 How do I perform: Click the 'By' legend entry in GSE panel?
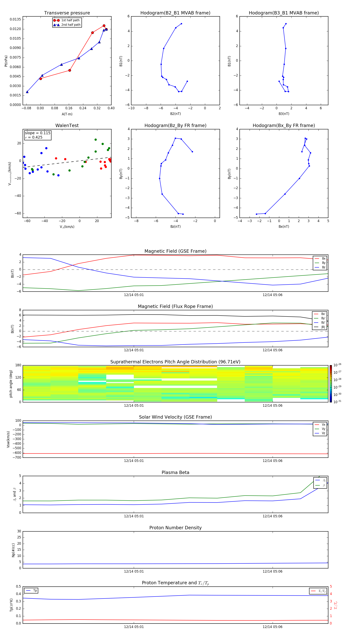pos(320,263)
